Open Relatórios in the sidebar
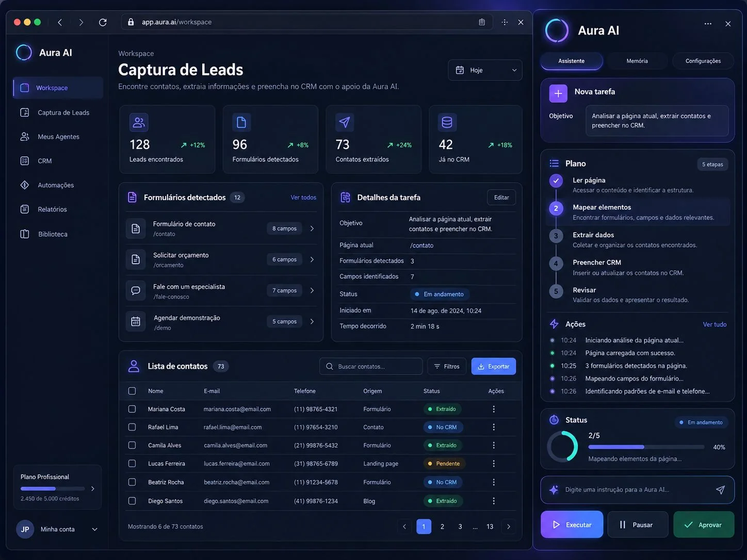 58,209
